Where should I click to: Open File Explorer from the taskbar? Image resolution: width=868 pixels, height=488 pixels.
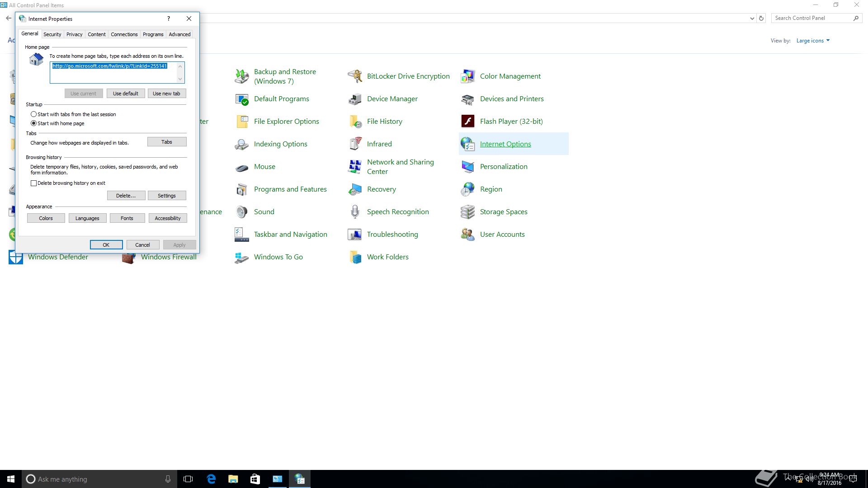tap(233, 479)
